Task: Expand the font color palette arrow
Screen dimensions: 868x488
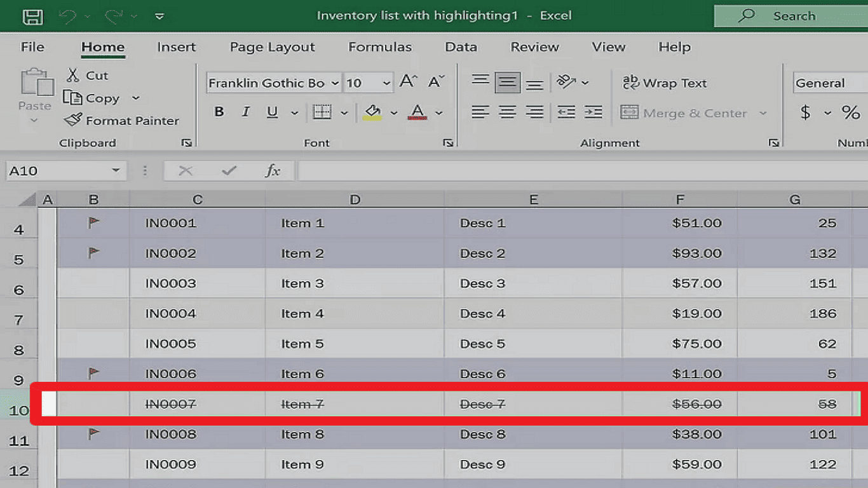Action: [x=438, y=113]
